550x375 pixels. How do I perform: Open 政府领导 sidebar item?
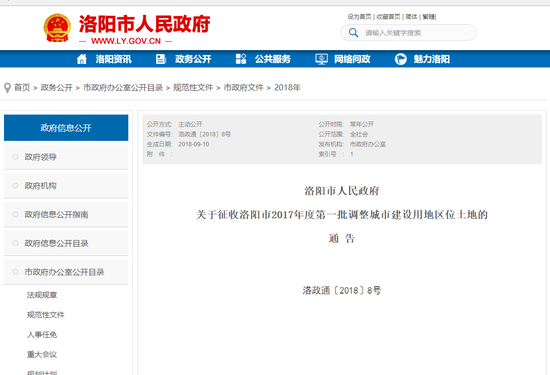66,157
